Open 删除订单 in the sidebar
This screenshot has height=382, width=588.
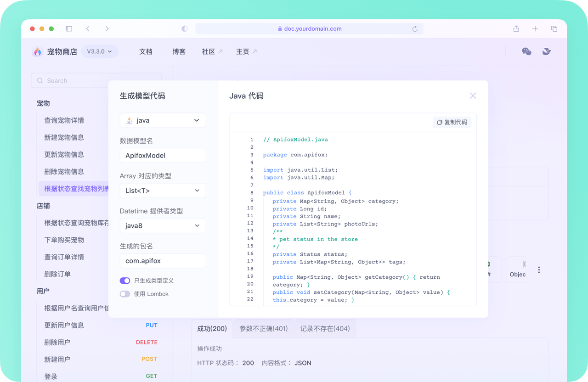57,274
